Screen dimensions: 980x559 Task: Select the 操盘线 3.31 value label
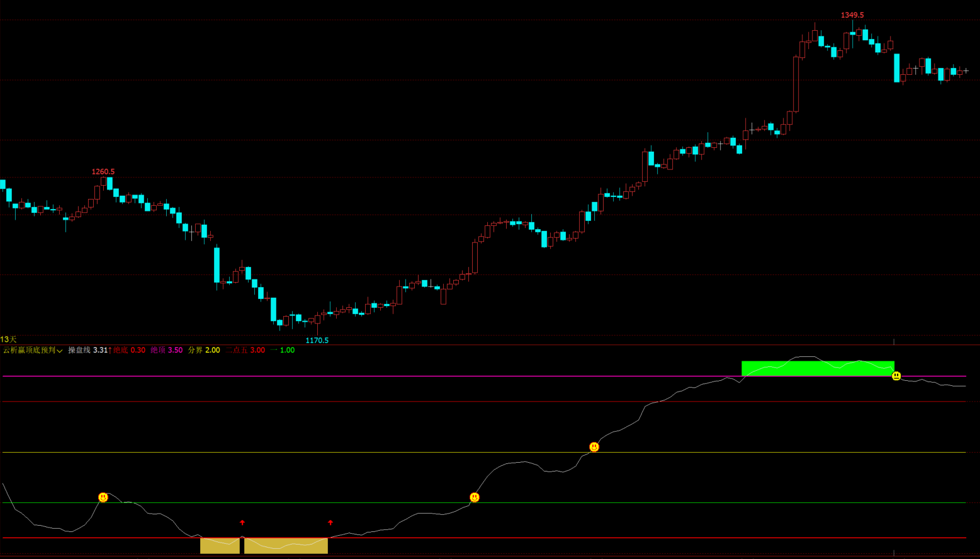[x=89, y=350]
